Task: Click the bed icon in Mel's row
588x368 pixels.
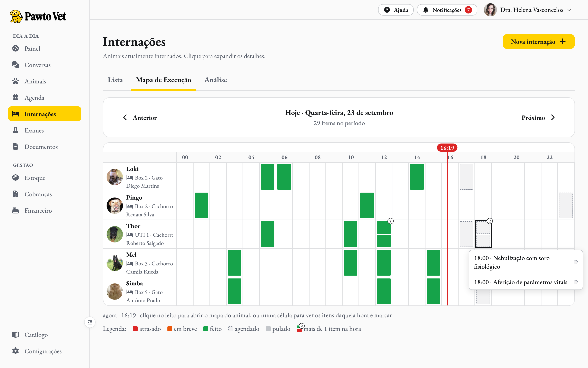Action: click(x=130, y=264)
